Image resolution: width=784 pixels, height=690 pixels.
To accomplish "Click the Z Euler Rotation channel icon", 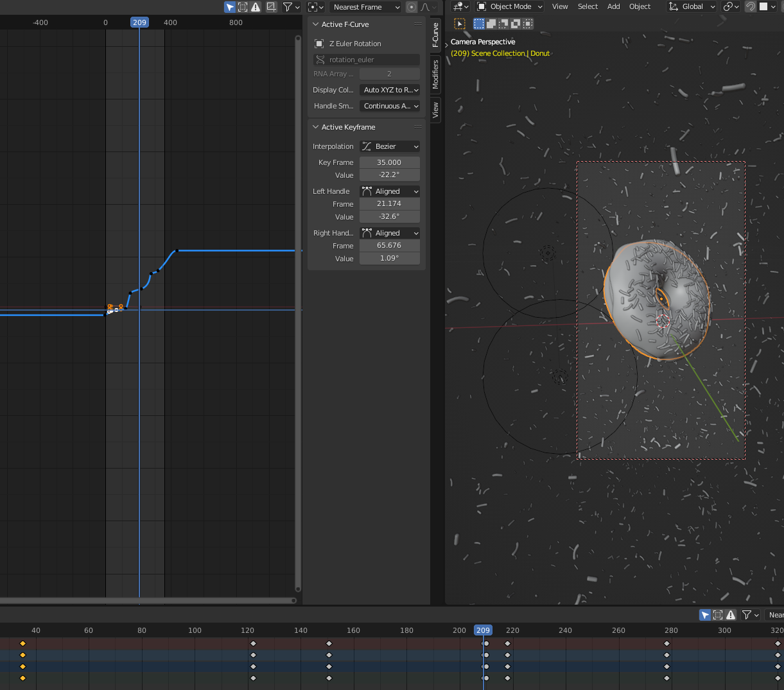I will pyautogui.click(x=319, y=44).
